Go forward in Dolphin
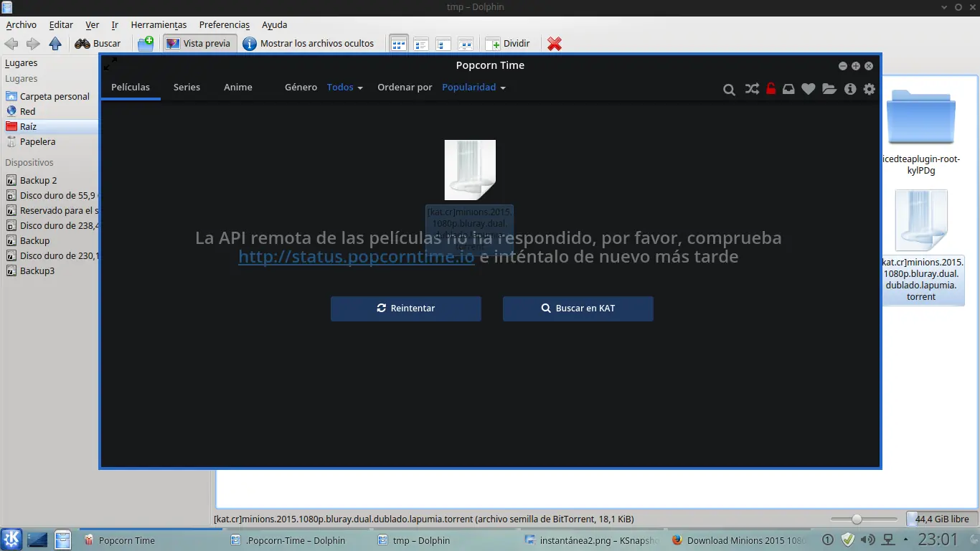The height and width of the screenshot is (551, 980). click(x=33, y=44)
